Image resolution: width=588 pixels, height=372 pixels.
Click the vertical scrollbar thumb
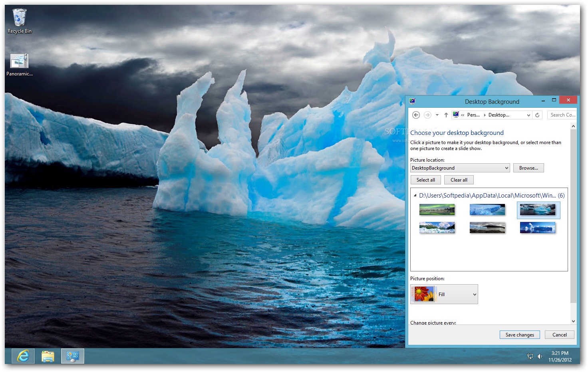point(573,216)
